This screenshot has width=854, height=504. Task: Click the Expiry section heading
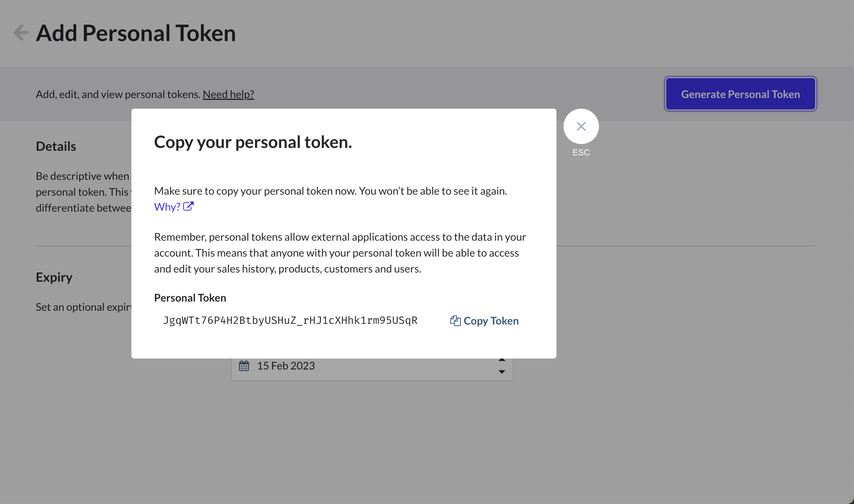[54, 277]
